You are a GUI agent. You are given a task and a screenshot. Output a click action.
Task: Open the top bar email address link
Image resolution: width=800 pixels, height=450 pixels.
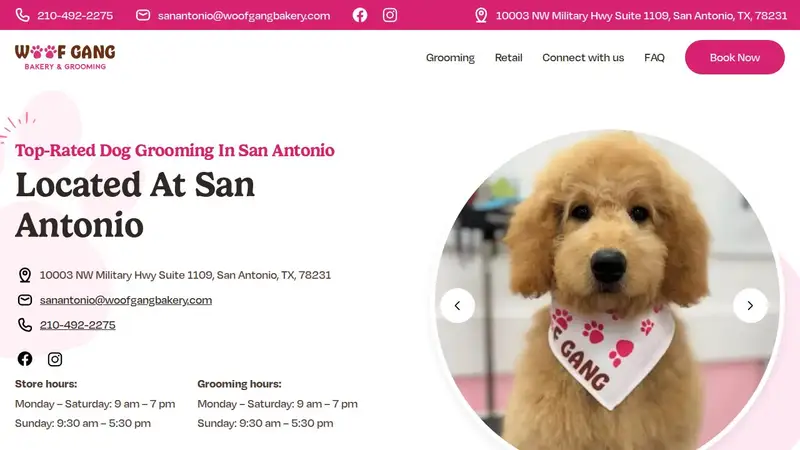[244, 16]
